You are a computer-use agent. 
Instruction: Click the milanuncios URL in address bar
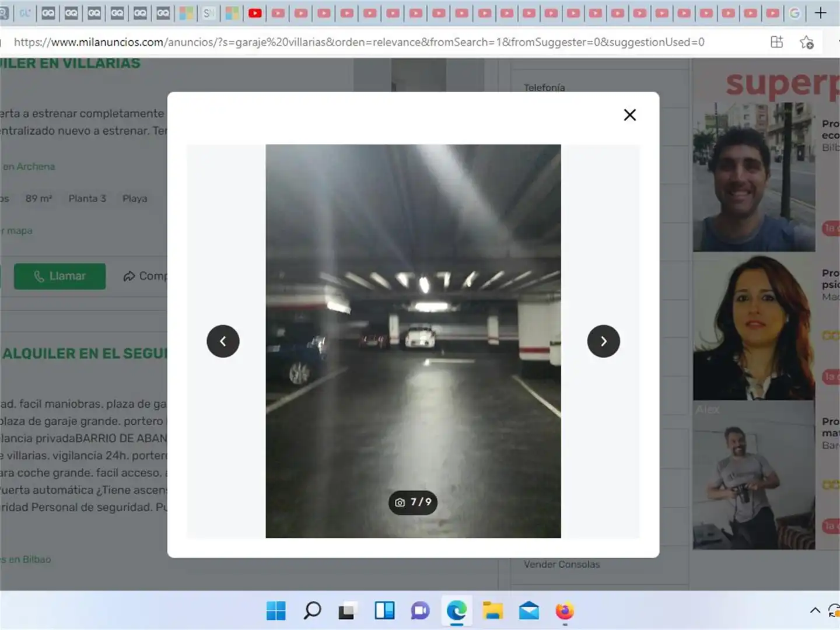point(359,42)
